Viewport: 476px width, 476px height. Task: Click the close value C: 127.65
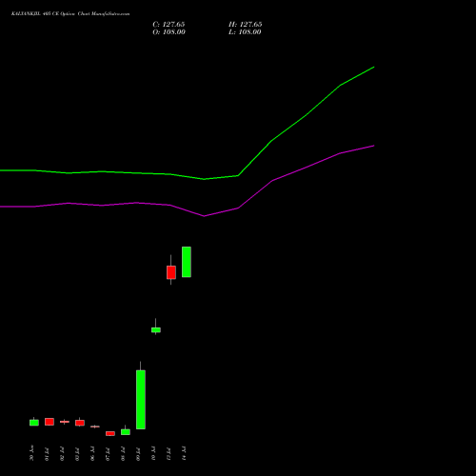[169, 25]
